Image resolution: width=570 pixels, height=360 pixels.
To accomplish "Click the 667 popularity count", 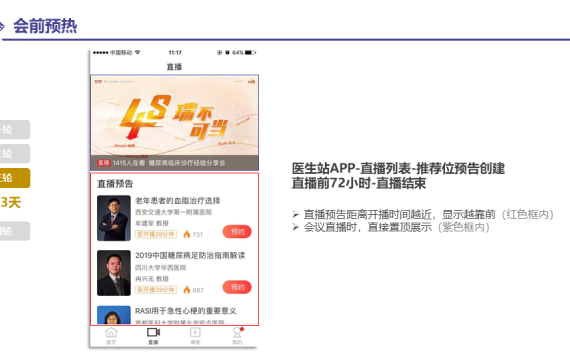I will click(198, 290).
